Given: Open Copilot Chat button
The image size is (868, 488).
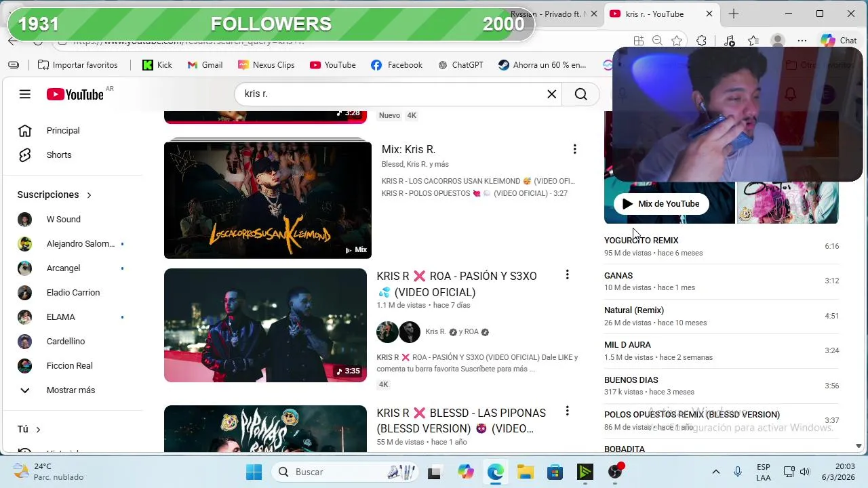Looking at the screenshot, I should click(x=839, y=41).
